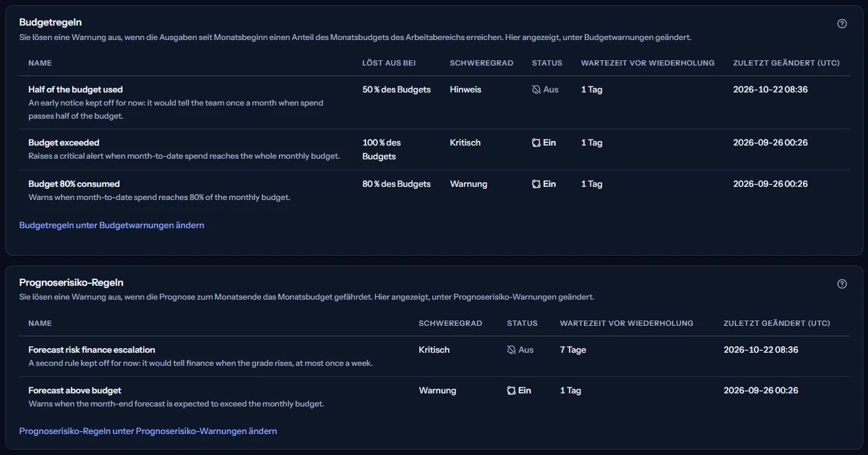
Task: Select rule name Budget exceeded
Action: click(x=64, y=143)
